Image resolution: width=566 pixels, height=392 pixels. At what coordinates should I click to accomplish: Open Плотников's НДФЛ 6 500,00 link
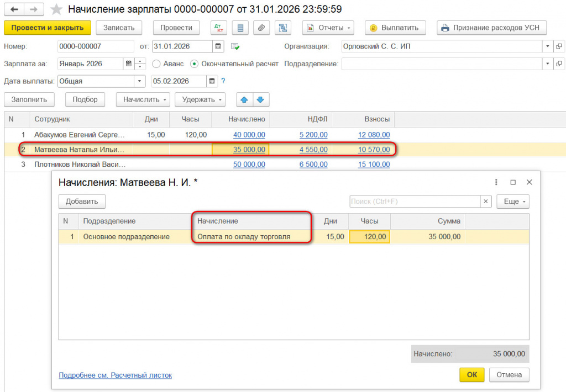click(313, 165)
